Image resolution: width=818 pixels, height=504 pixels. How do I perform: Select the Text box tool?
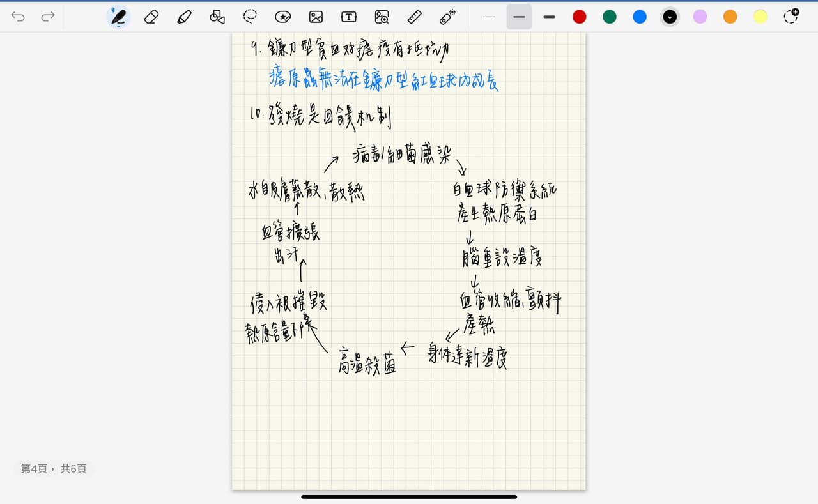pyautogui.click(x=349, y=17)
